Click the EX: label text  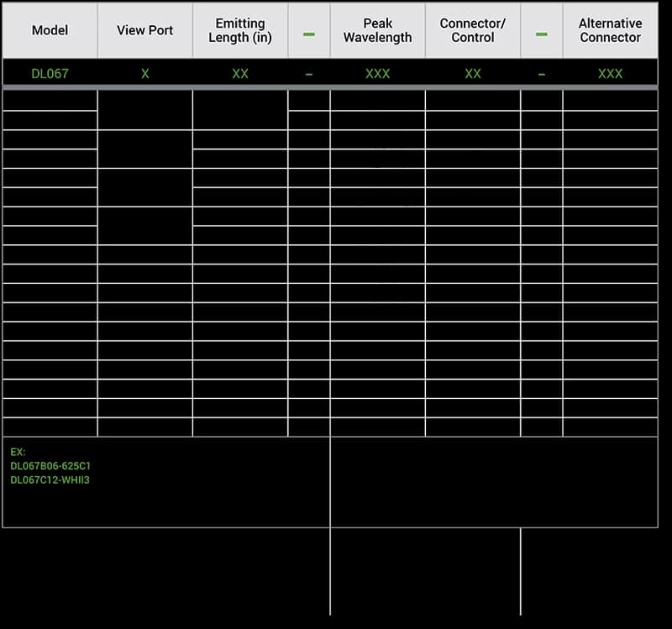pos(18,452)
